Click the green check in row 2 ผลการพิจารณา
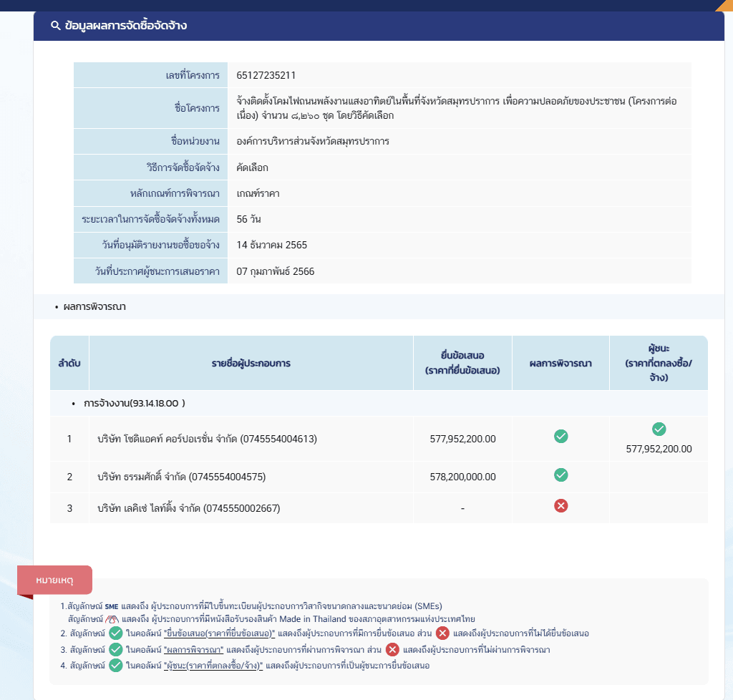The image size is (733, 700). [561, 475]
